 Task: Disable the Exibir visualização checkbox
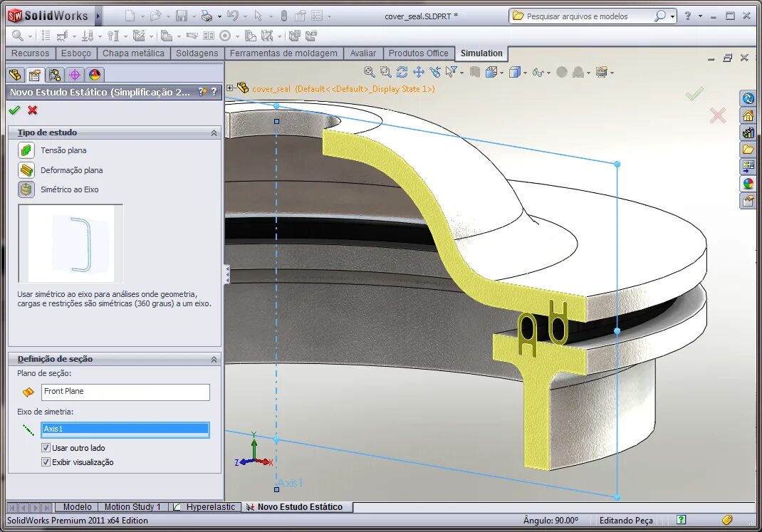46,461
